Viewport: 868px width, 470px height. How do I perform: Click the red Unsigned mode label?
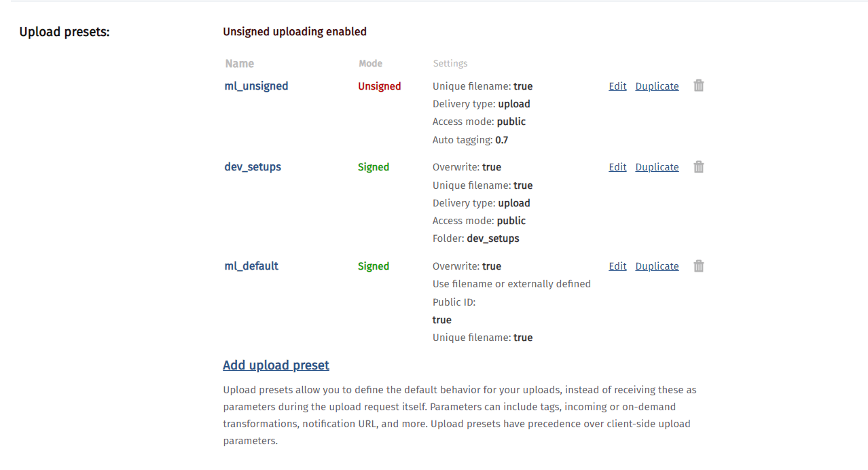point(380,86)
